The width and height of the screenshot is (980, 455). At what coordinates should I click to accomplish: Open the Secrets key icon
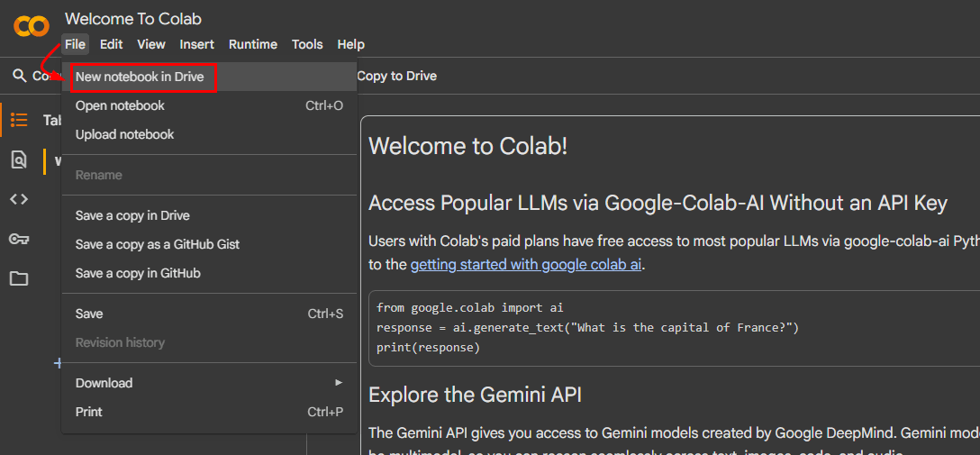(x=19, y=239)
